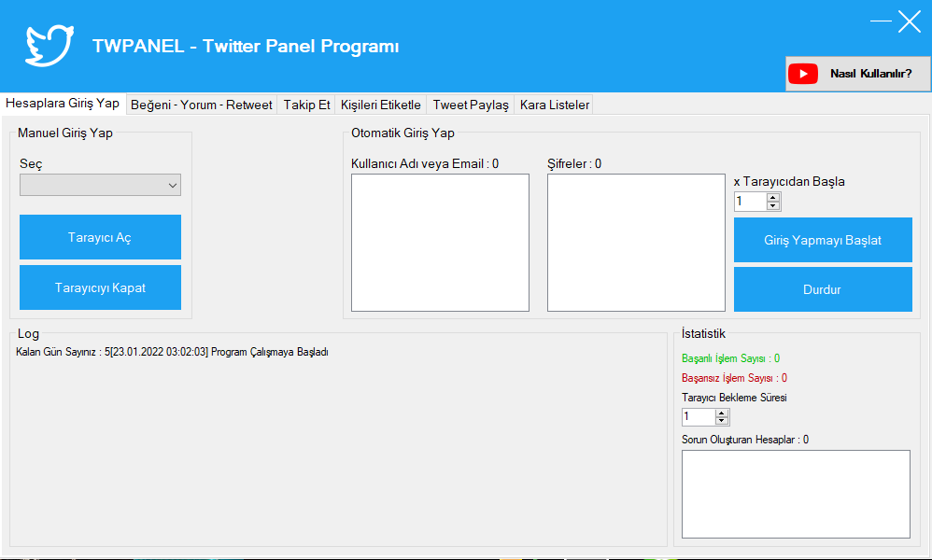Image resolution: width=932 pixels, height=560 pixels.
Task: Switch to Kara Listeler tab
Action: click(555, 105)
